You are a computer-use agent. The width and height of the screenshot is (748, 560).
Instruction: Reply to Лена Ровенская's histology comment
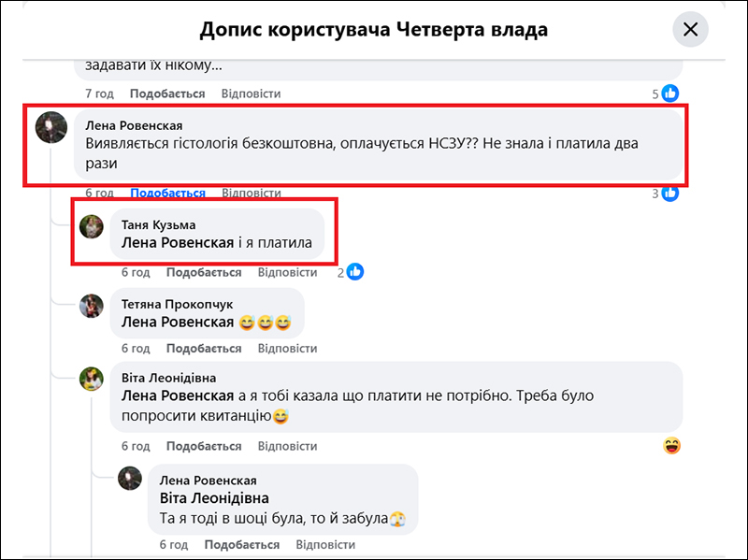(251, 194)
